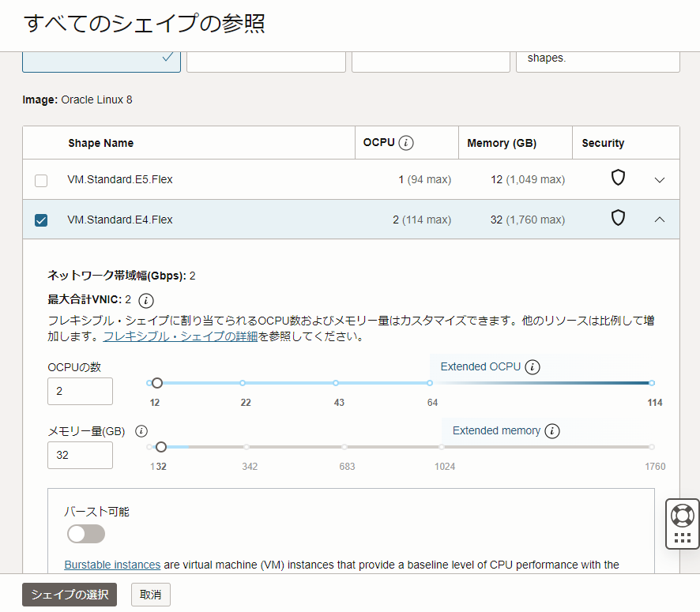Screen dimensions: 700x612
Task: Click the OCPU slider at the 64 mark
Action: tap(430, 383)
